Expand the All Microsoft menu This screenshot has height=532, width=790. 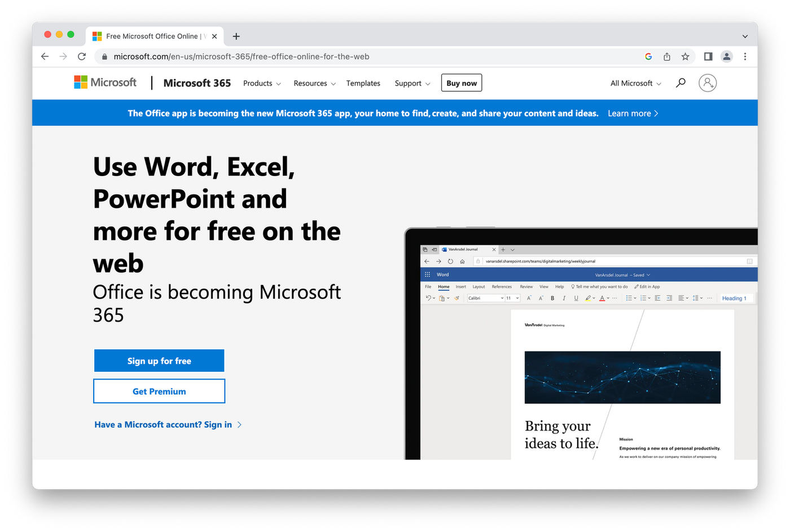635,83
